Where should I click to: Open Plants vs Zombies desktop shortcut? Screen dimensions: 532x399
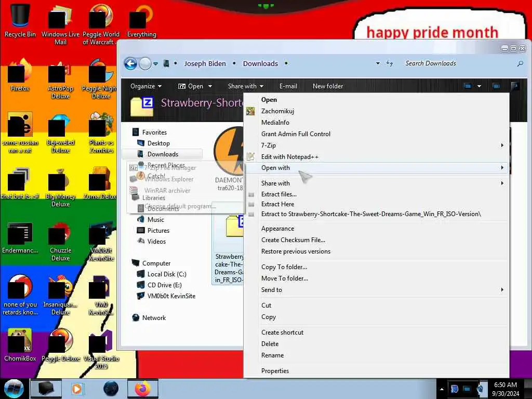[x=101, y=133]
